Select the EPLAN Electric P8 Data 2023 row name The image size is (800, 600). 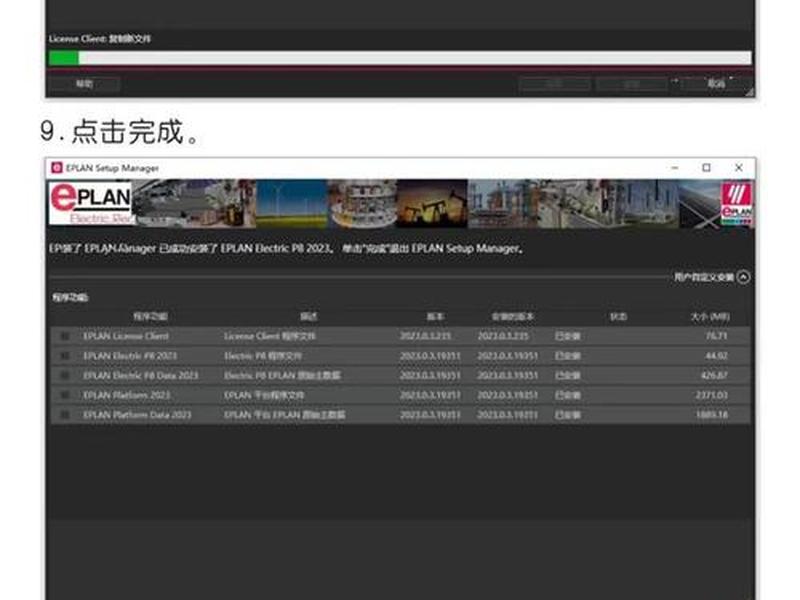coord(140,376)
